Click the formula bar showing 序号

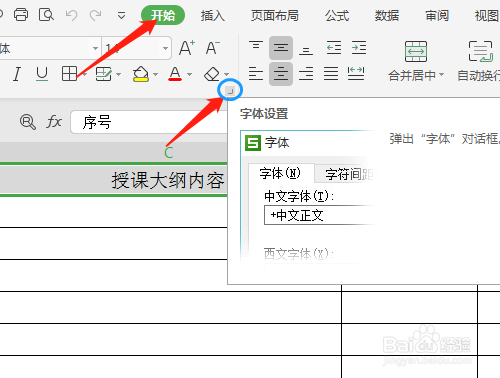coord(149,122)
